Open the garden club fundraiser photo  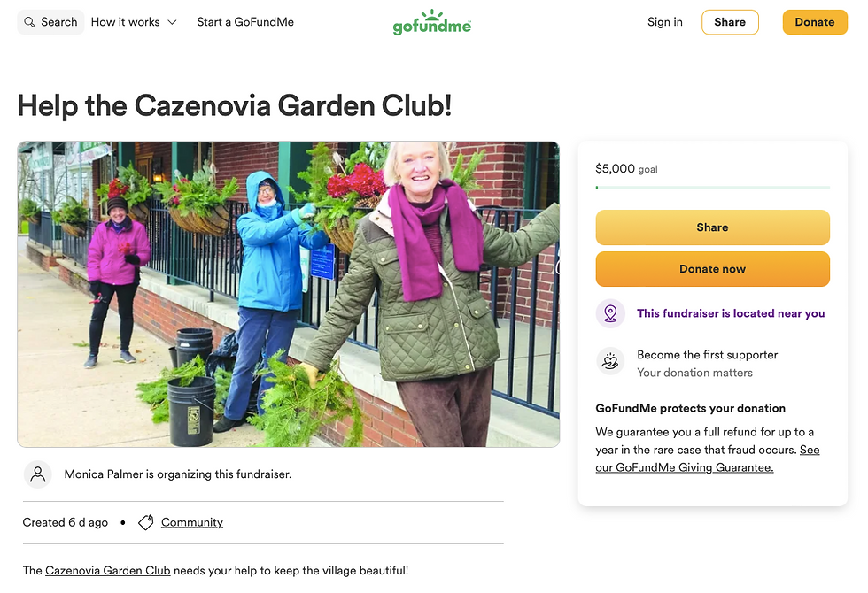[x=289, y=294]
